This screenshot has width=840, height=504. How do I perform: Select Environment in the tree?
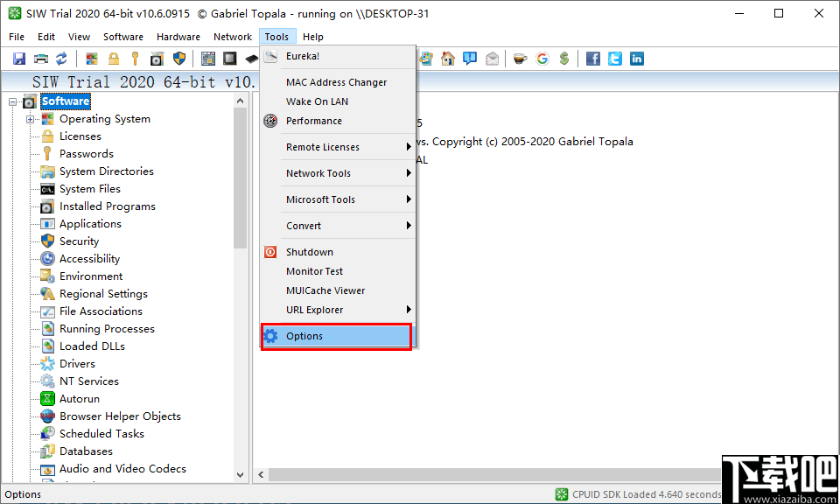[x=91, y=276]
